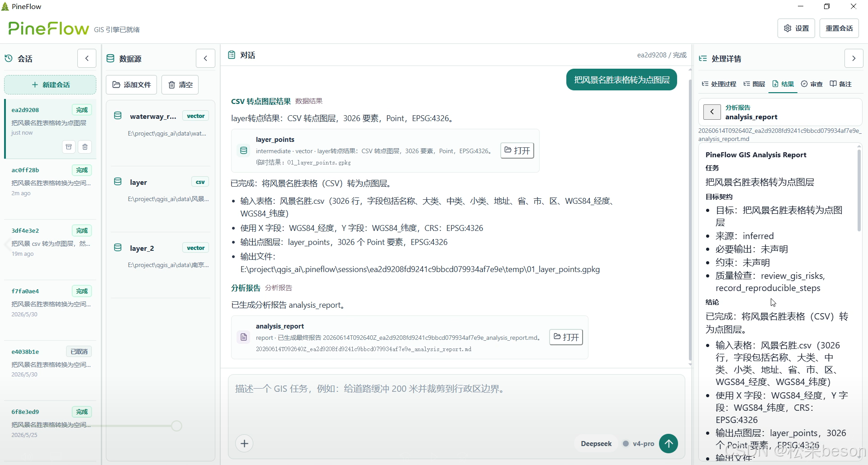
Task: Collapse the 数据源 panel with its chevron
Action: [205, 58]
